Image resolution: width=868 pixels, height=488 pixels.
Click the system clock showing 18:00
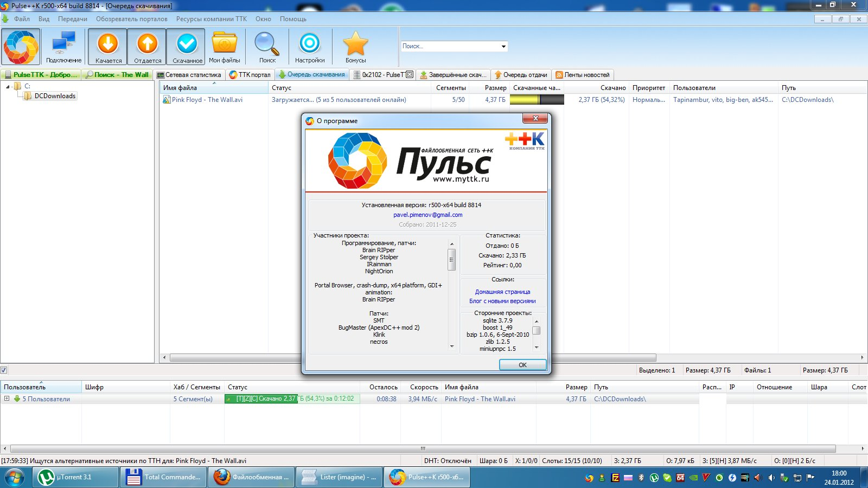(x=839, y=477)
